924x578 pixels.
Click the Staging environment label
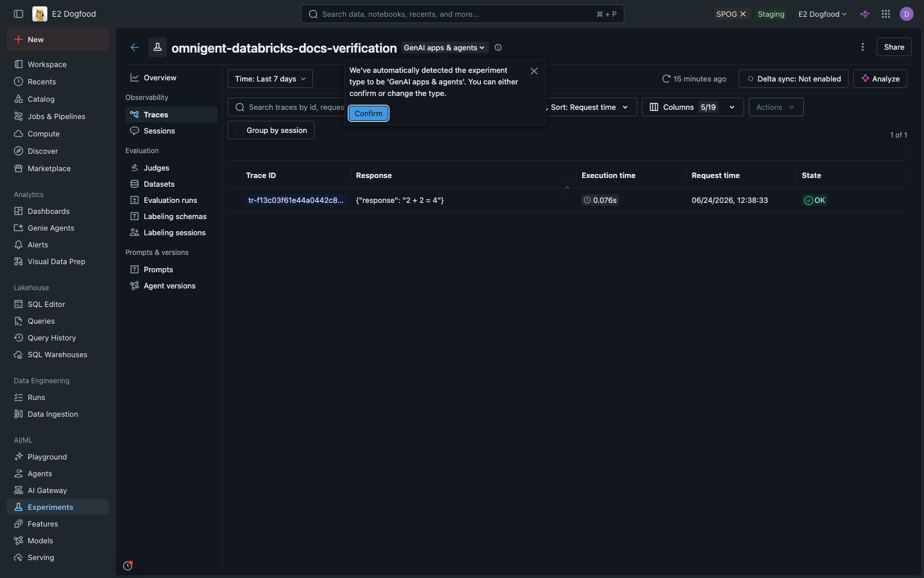771,14
